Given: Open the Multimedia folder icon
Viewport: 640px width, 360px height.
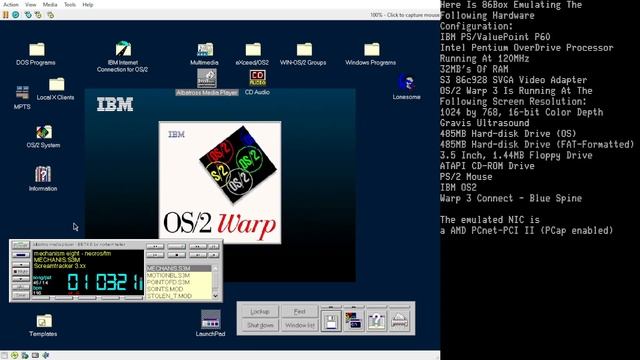Looking at the screenshot, I should (205, 49).
